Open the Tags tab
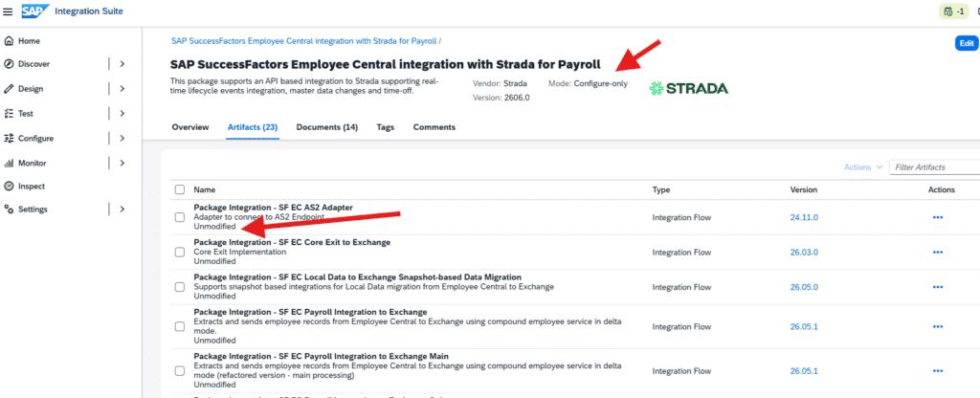 coord(386,127)
